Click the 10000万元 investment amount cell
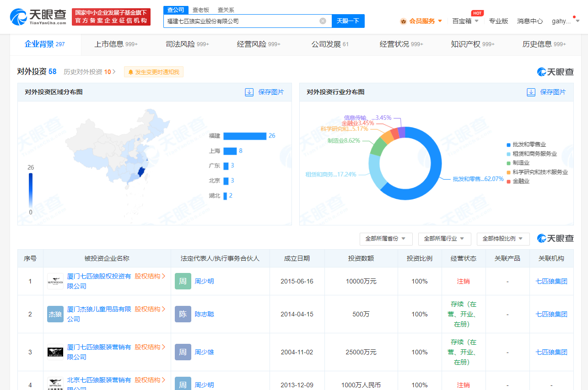This screenshot has height=390, width=588. pyautogui.click(x=361, y=281)
